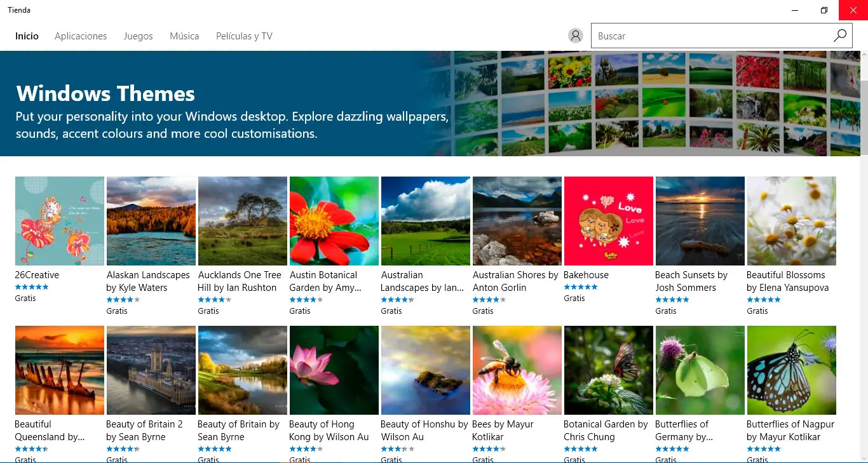Click the Windows Themes banner heading
868x463 pixels.
(105, 94)
